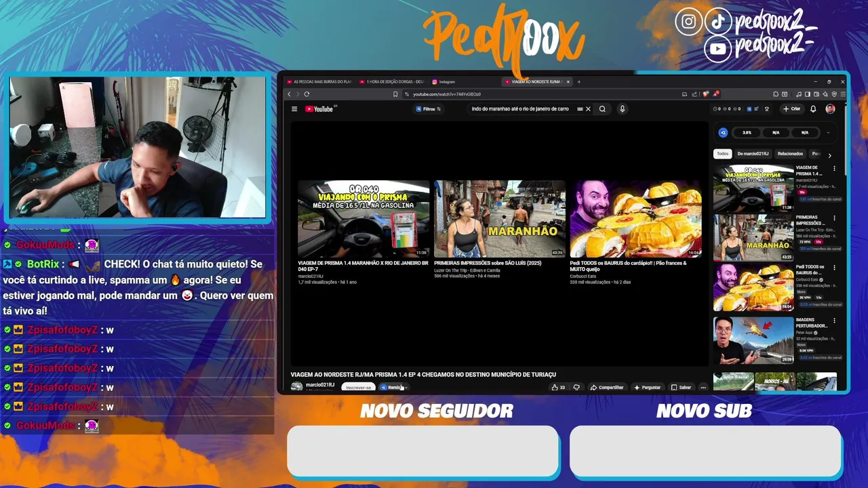Switch to AS PESSOAS MAIS BURRAS tab

(x=319, y=82)
